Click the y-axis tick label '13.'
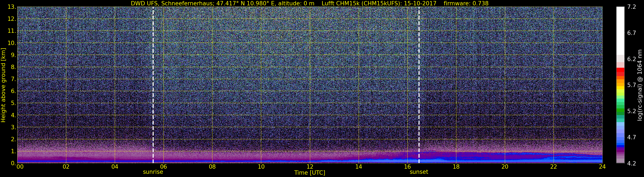The width and height of the screenshot is (644, 177). pos(12,7)
